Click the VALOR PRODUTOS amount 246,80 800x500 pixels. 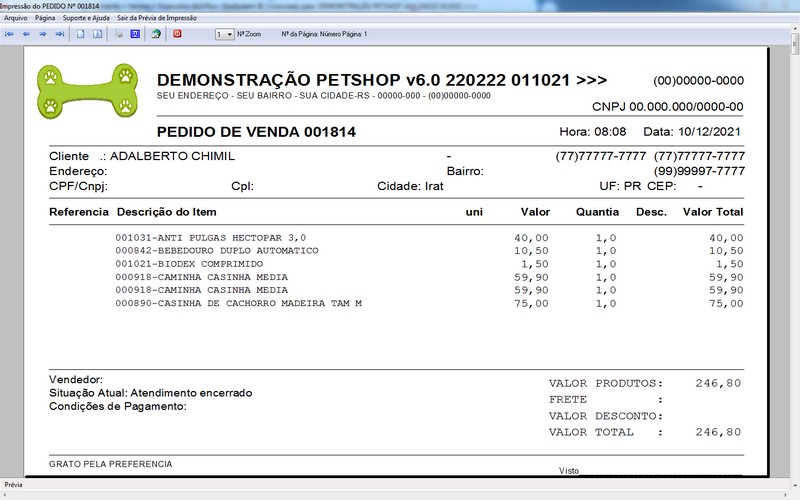718,383
